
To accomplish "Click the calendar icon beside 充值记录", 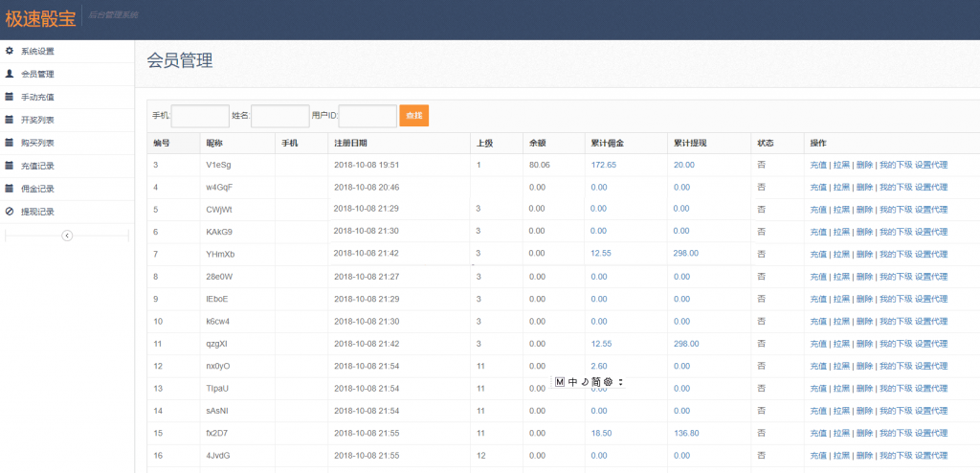I will tap(10, 166).
